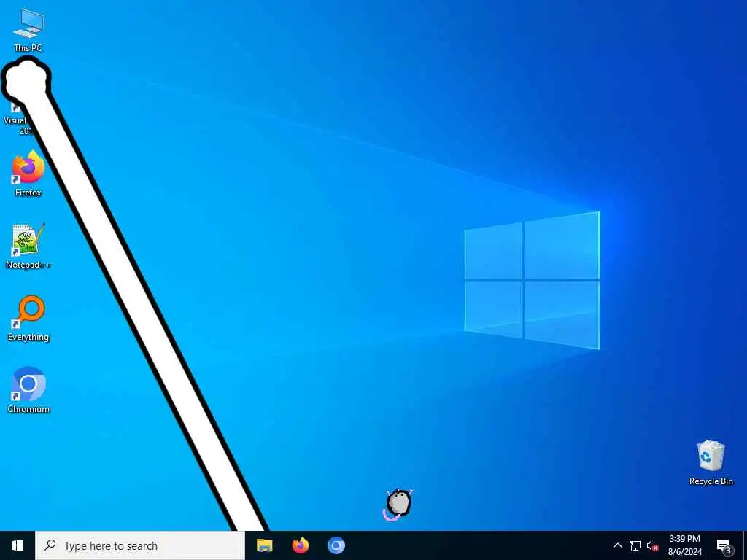Launch Chromium from the taskbar
This screenshot has height=560, width=747.
pyautogui.click(x=336, y=545)
